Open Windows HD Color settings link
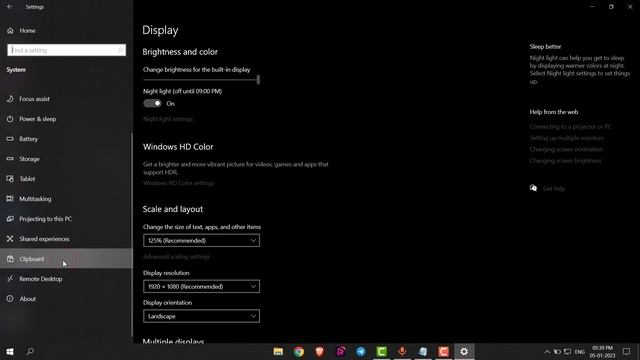 (179, 183)
